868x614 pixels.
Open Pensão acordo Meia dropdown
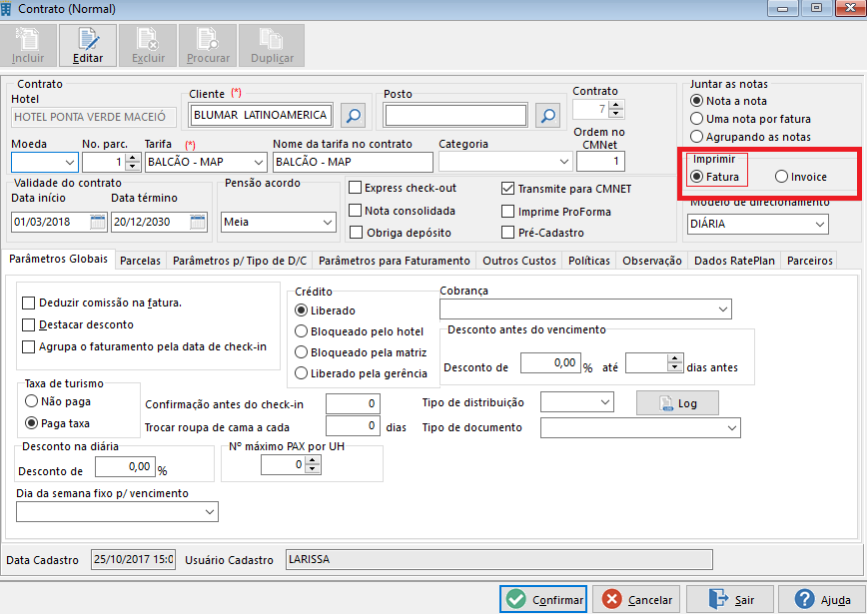(328, 222)
